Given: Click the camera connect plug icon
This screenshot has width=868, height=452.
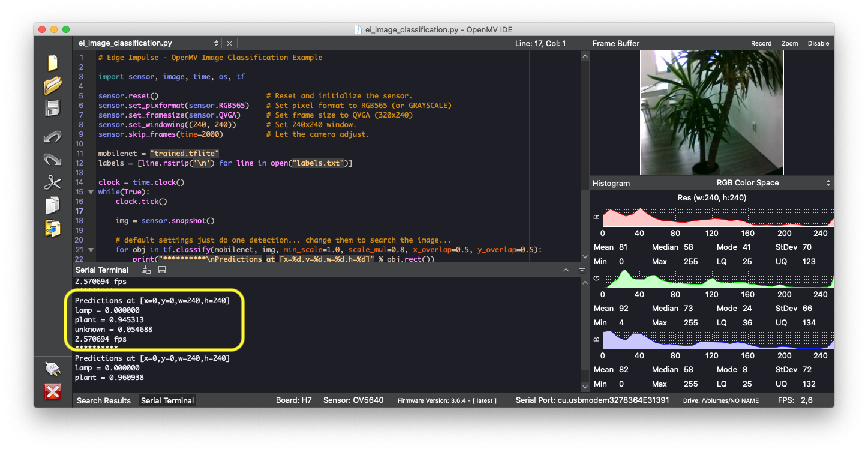Looking at the screenshot, I should [x=53, y=368].
